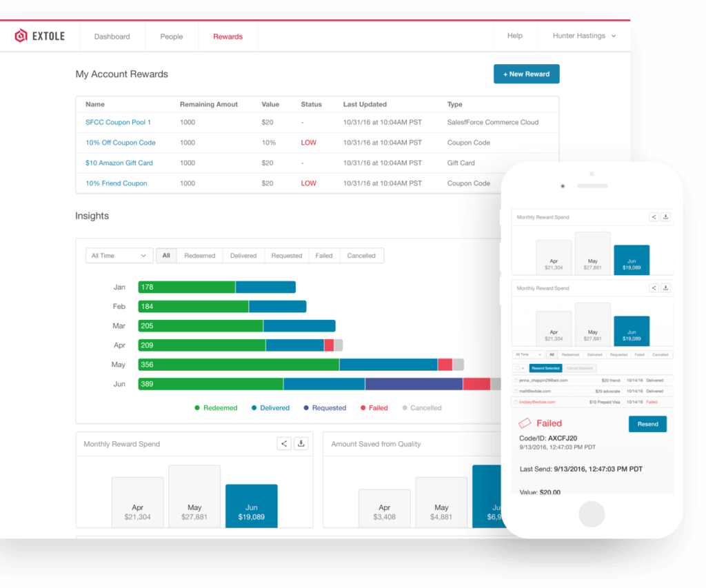Click the share icon on Monthly Reward Spend
Viewport: 706px width, 588px height.
(283, 443)
